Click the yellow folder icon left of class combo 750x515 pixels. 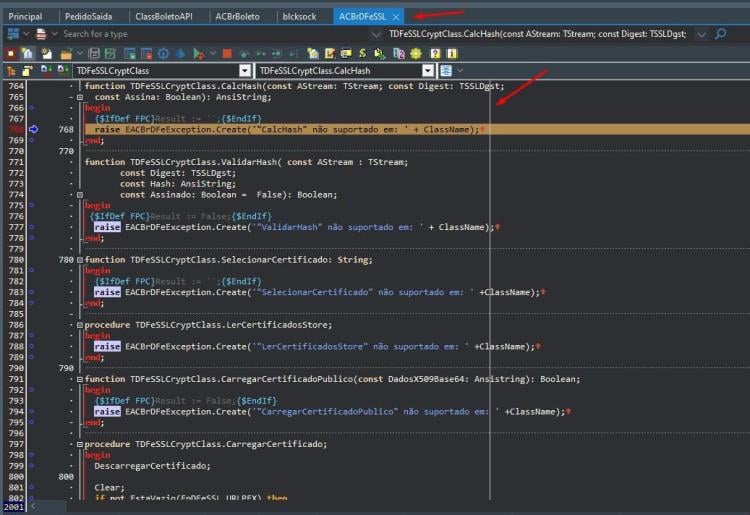[x=27, y=71]
